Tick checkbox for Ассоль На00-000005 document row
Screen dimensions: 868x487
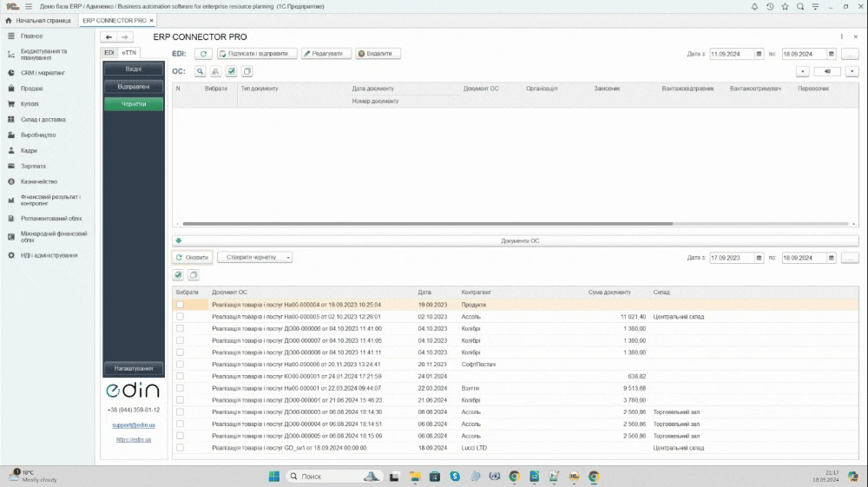(180, 317)
